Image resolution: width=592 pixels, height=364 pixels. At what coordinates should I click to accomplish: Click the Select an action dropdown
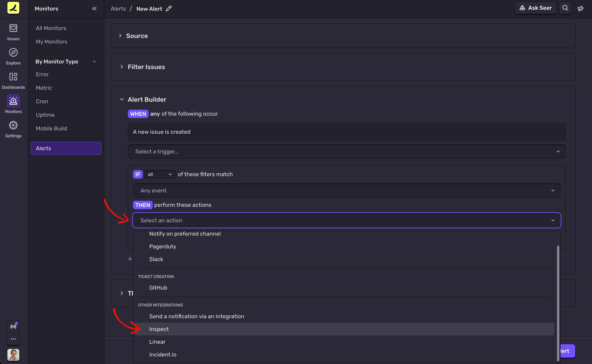coord(346,220)
